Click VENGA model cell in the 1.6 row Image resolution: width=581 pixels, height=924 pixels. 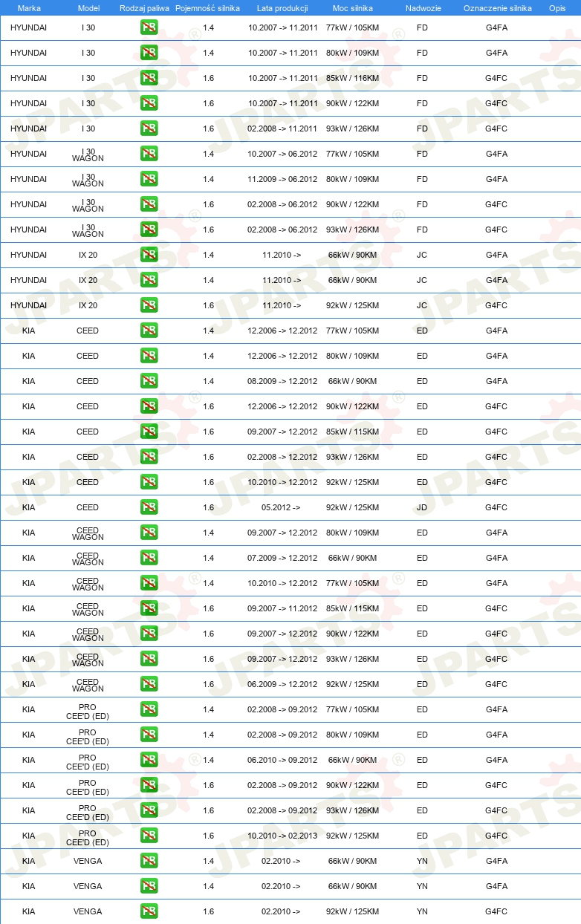pyautogui.click(x=88, y=912)
